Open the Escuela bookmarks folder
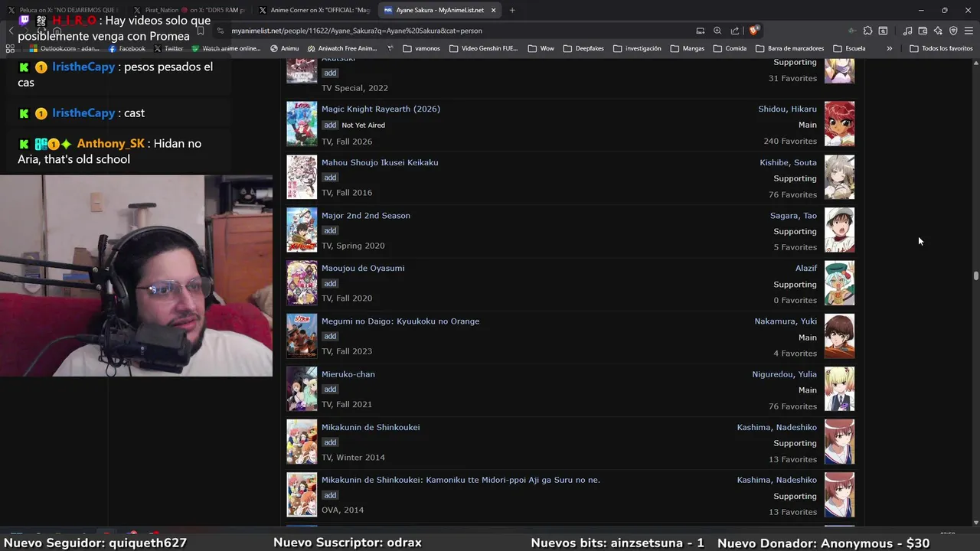The height and width of the screenshot is (551, 980). [x=849, y=48]
